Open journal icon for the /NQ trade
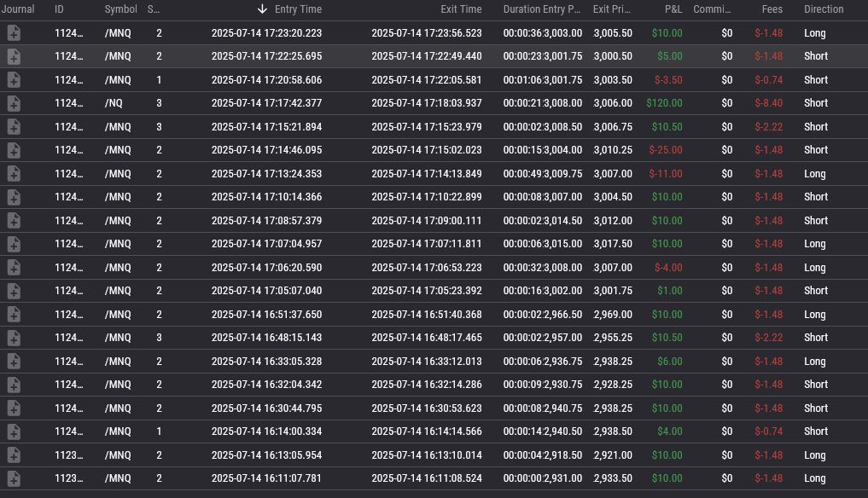This screenshot has width=868, height=498. pyautogui.click(x=14, y=103)
